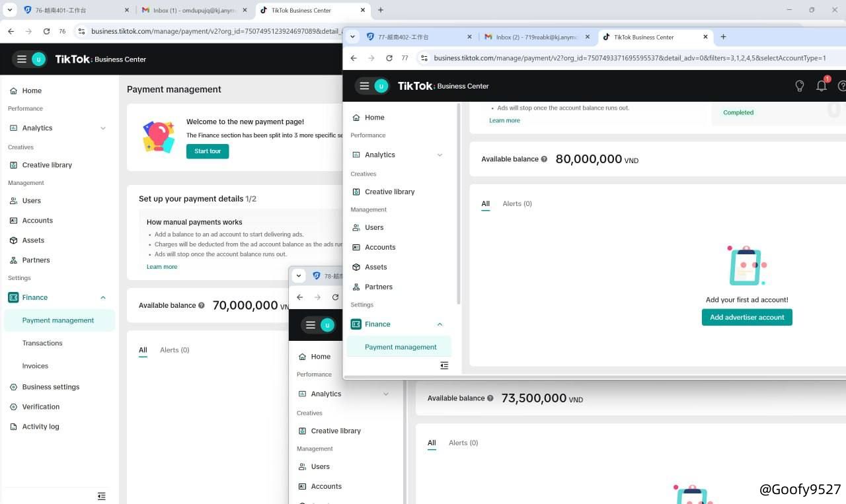Switch to 76-越南401-工作台 tab

click(x=75, y=11)
